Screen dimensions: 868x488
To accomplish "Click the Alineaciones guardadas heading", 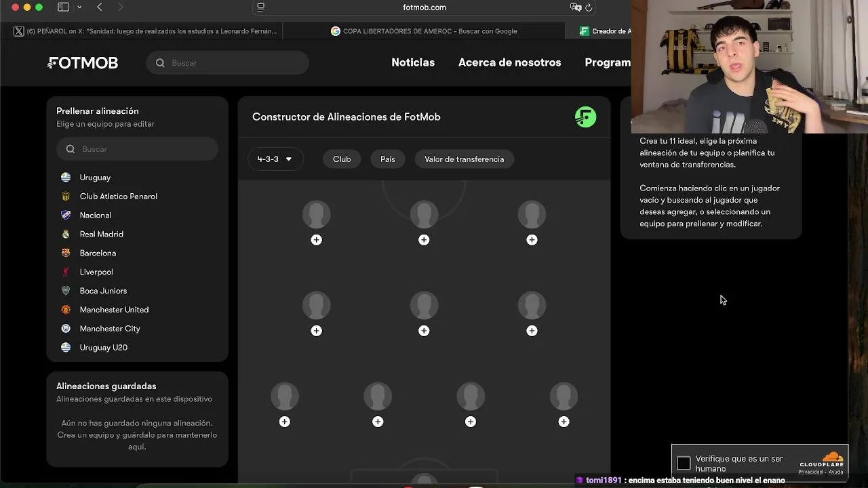I will click(106, 386).
